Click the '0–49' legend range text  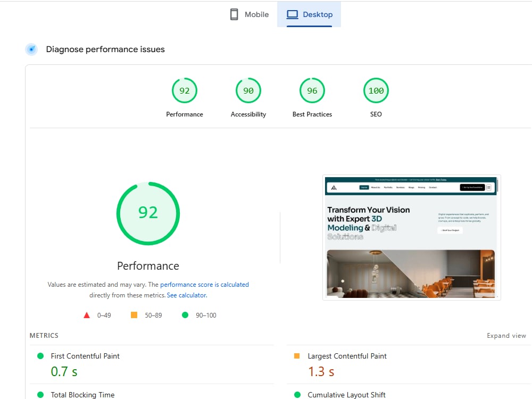point(104,315)
